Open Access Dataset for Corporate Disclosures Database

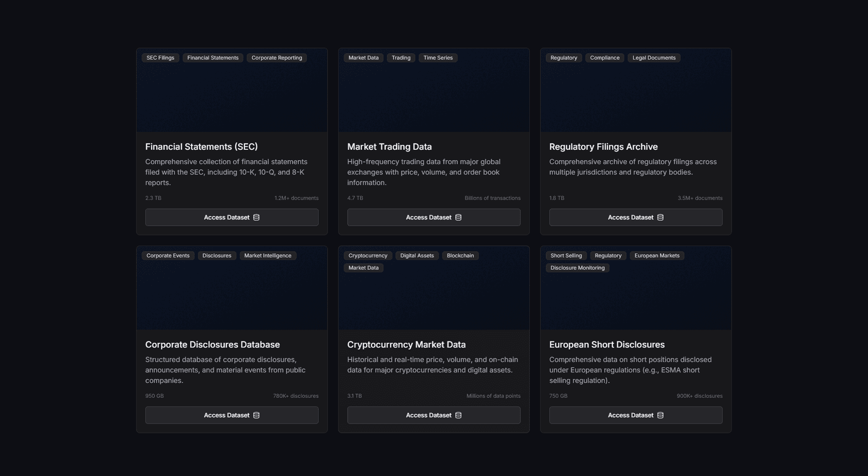tap(232, 415)
